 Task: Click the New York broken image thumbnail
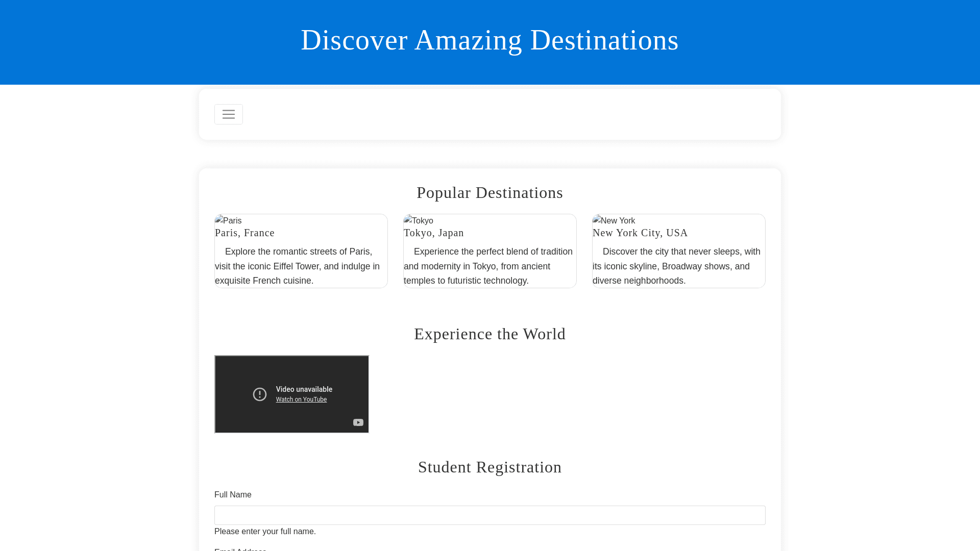tap(614, 220)
